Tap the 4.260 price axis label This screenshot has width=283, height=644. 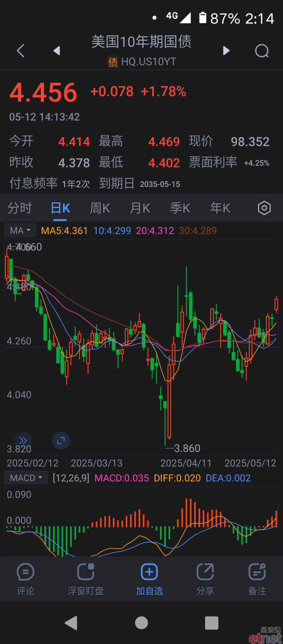pyautogui.click(x=19, y=341)
